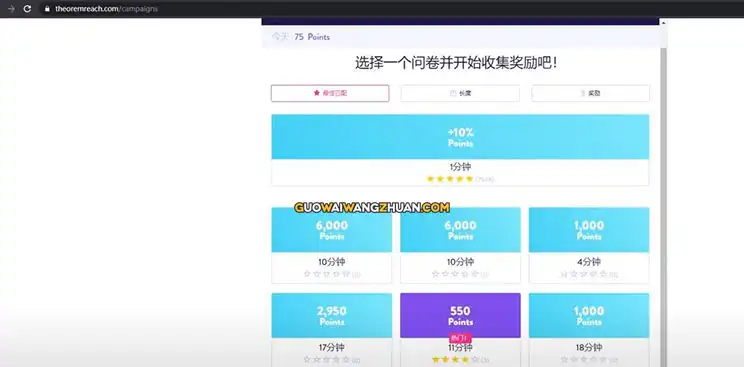744x367 pixels.
Task: Click the 1分钟 duration label
Action: pos(460,167)
